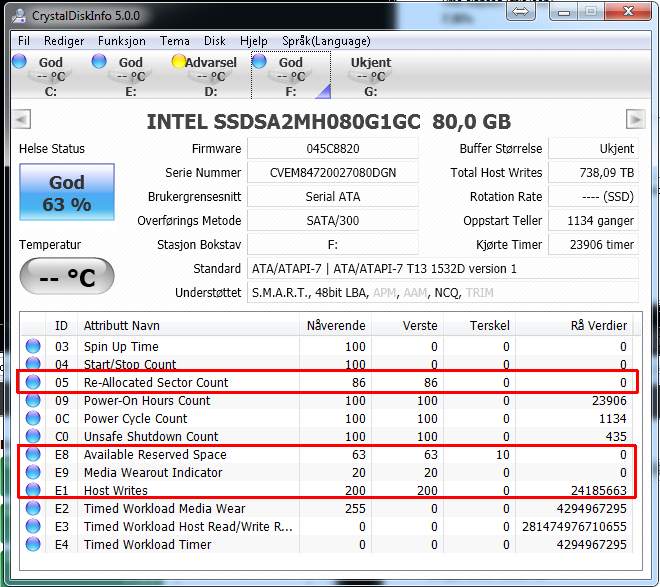Click status orb of Re-Allocated Sector Count row

coord(33,382)
